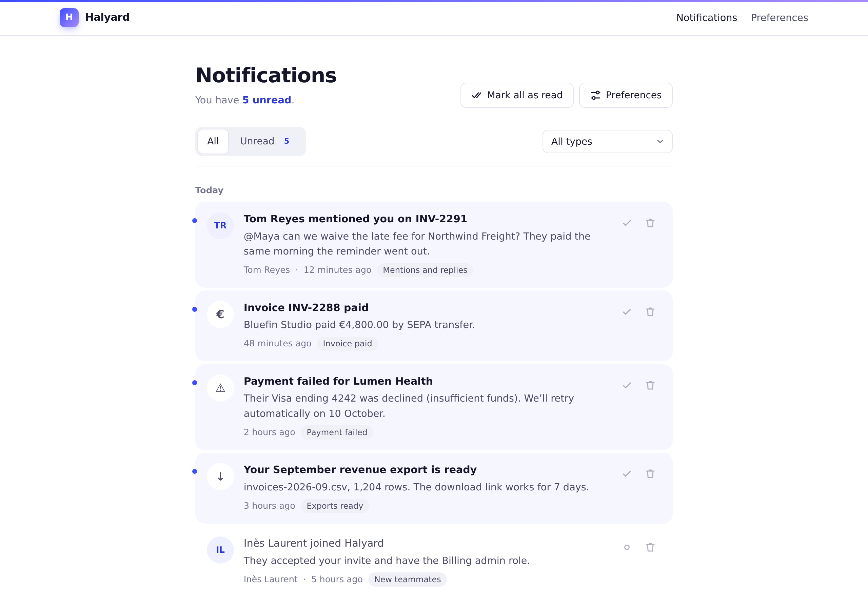Mark the Tom Reyes mention as read
The height and width of the screenshot is (610, 868).
point(627,223)
